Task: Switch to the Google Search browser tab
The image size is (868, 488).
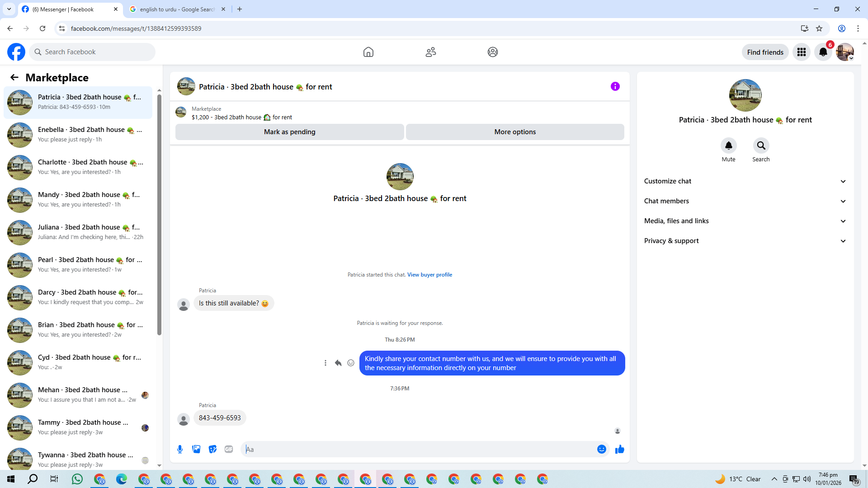Action: tap(177, 9)
